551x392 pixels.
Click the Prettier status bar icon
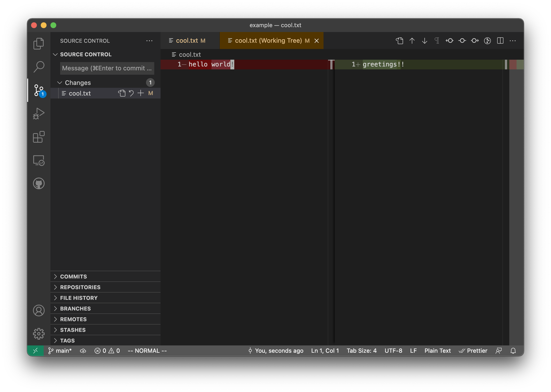[x=472, y=351]
